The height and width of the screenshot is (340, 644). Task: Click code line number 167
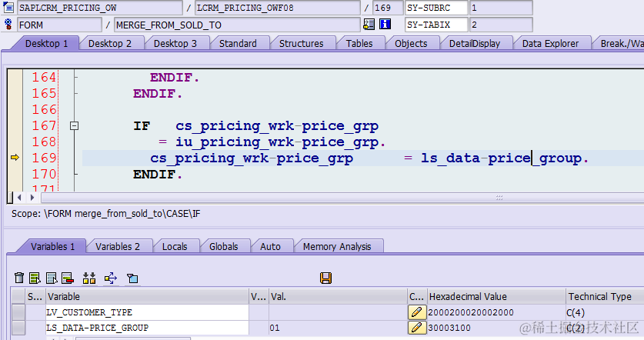[44, 125]
